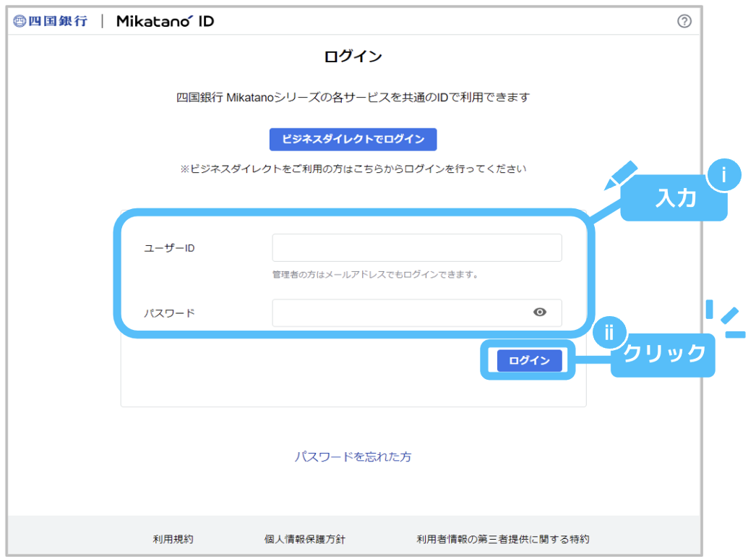Open the help question mark icon
This screenshot has height=557, width=756.
click(x=684, y=21)
